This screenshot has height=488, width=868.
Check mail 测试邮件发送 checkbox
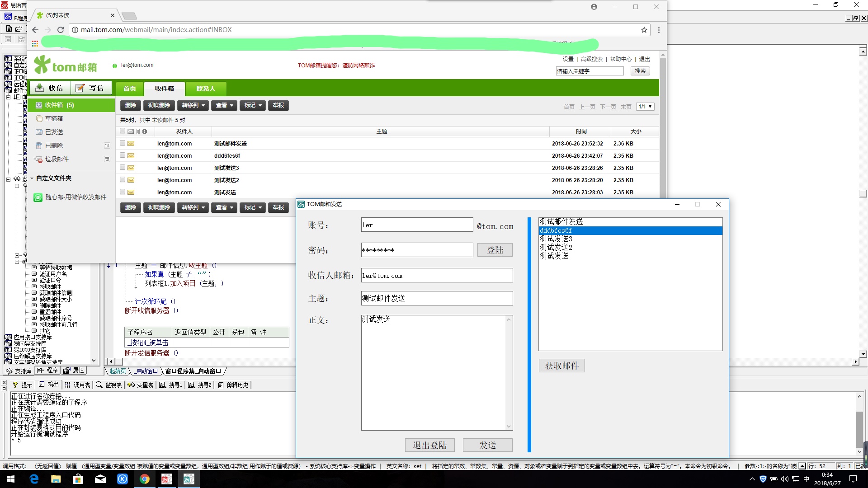pos(123,143)
